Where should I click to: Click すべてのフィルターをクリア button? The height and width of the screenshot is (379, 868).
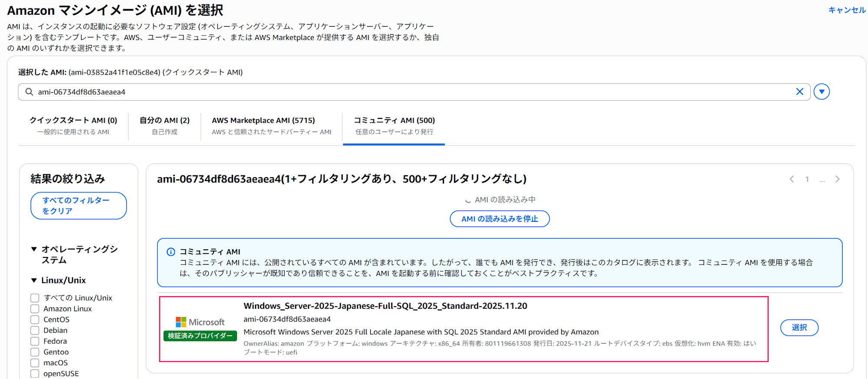(79, 206)
